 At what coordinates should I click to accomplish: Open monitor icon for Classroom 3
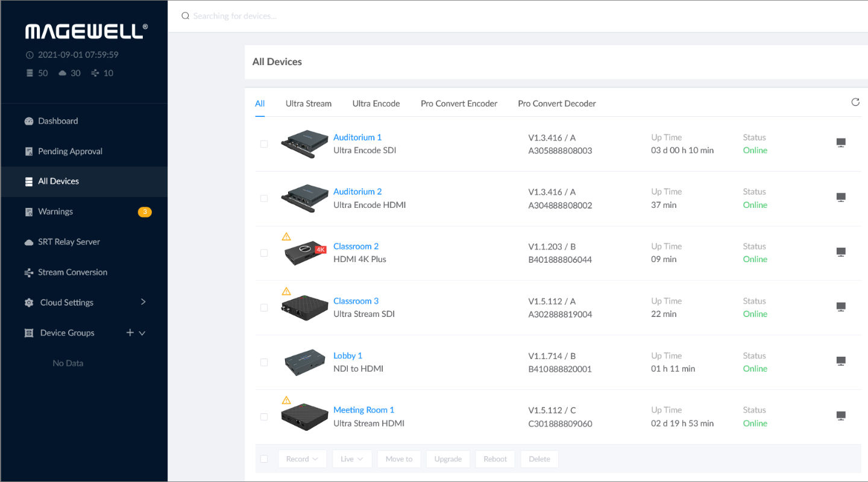[x=841, y=307]
